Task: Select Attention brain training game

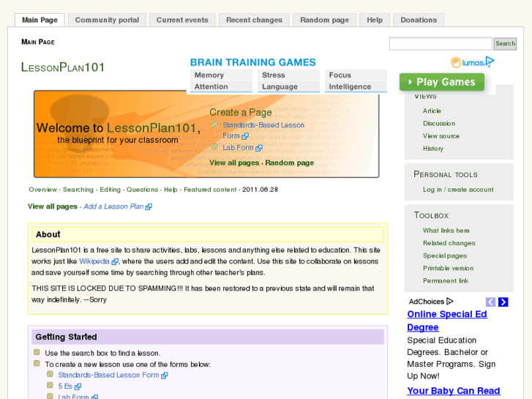Action: (221, 86)
